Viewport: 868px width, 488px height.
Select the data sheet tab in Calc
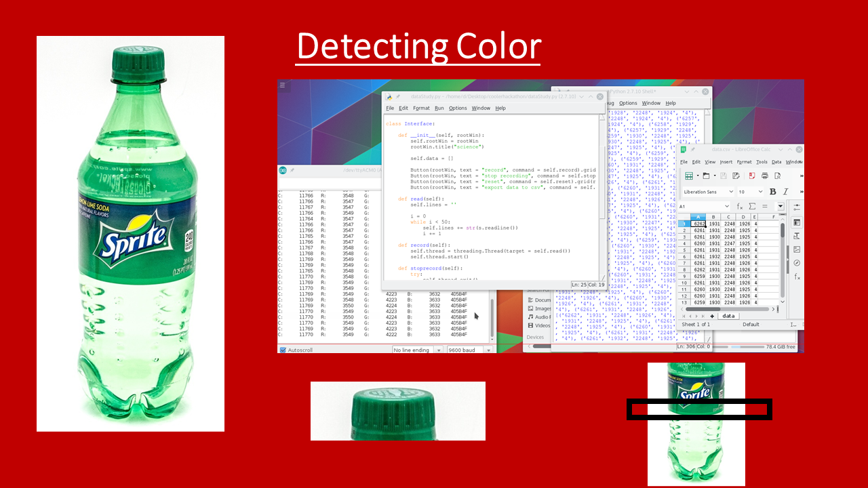(x=728, y=317)
